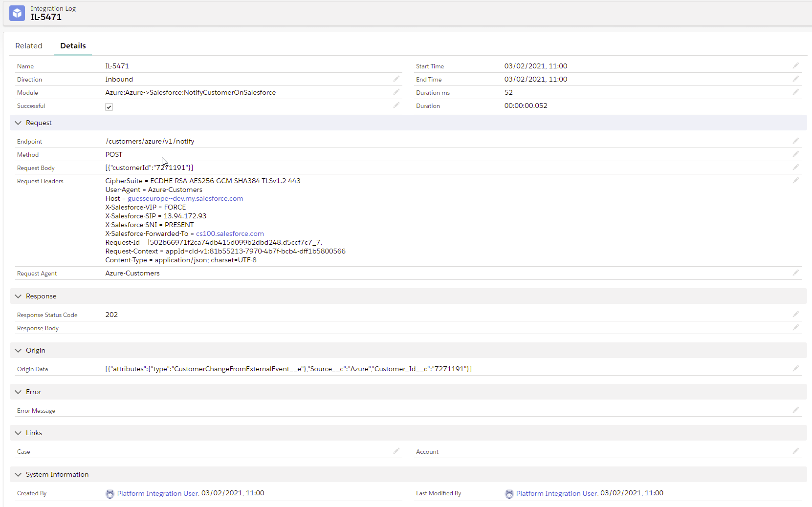Viewport: 812px width, 507px height.
Task: Click the response status code 202
Action: tap(111, 315)
